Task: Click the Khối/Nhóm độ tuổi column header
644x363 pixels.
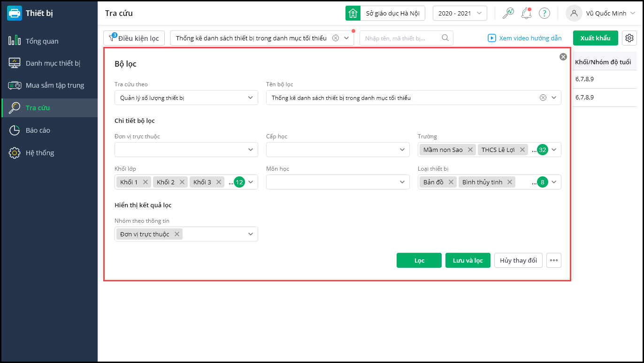Action: pos(603,62)
